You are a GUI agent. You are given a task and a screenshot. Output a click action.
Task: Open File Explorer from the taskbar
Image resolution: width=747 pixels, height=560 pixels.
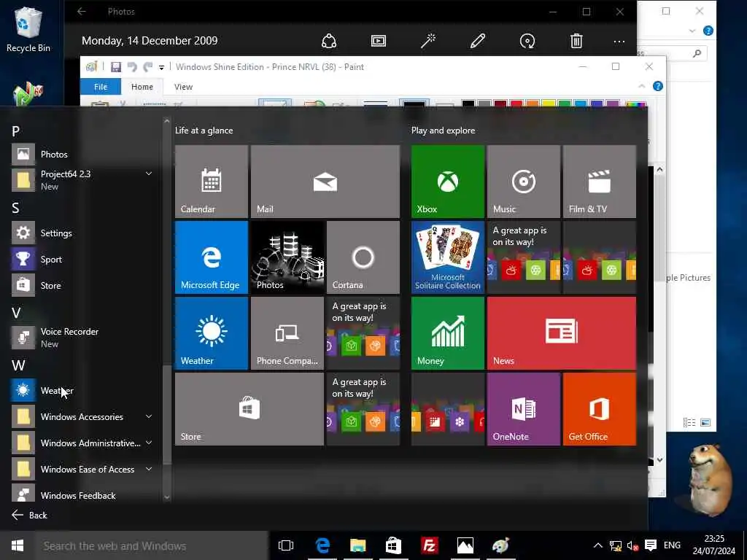pyautogui.click(x=357, y=545)
